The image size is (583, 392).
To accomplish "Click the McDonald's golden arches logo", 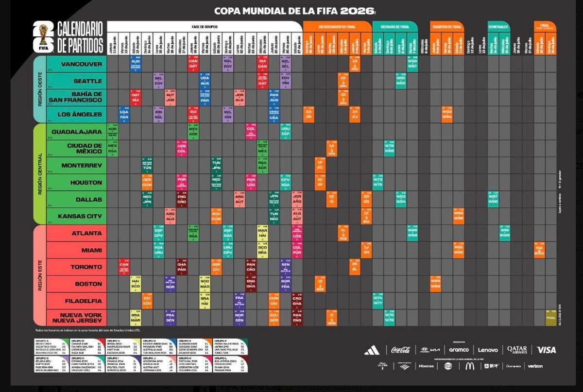I will coord(469,366).
